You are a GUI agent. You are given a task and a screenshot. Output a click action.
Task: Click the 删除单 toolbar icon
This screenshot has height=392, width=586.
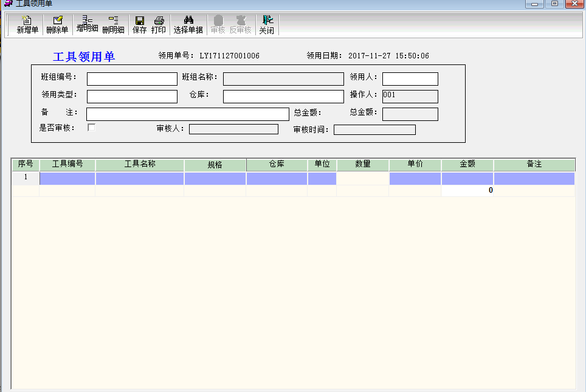(x=57, y=25)
